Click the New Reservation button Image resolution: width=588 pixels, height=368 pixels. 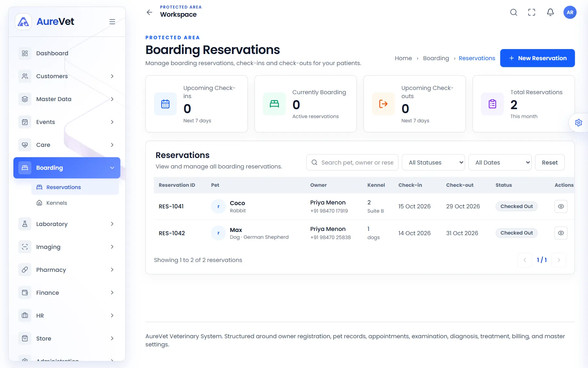tap(537, 58)
